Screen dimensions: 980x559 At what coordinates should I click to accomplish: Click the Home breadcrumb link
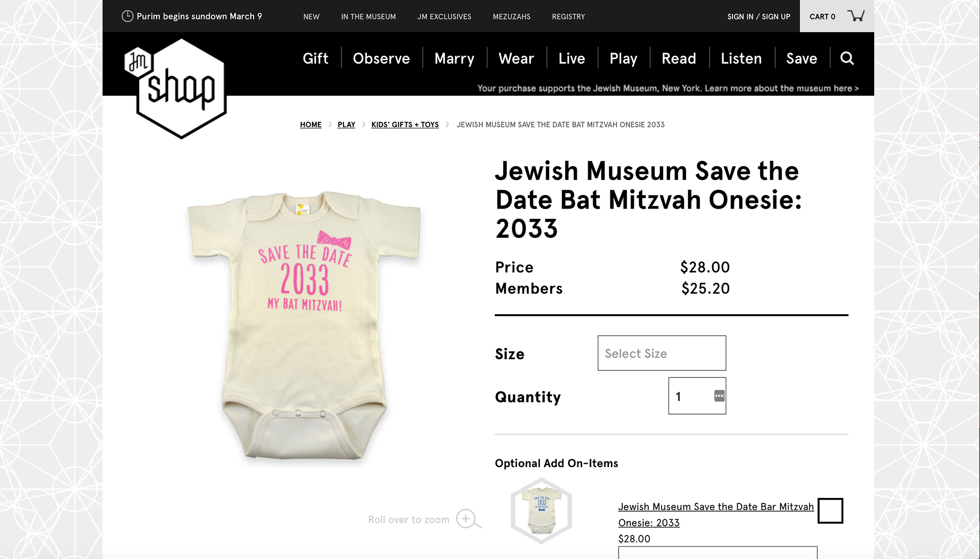311,124
